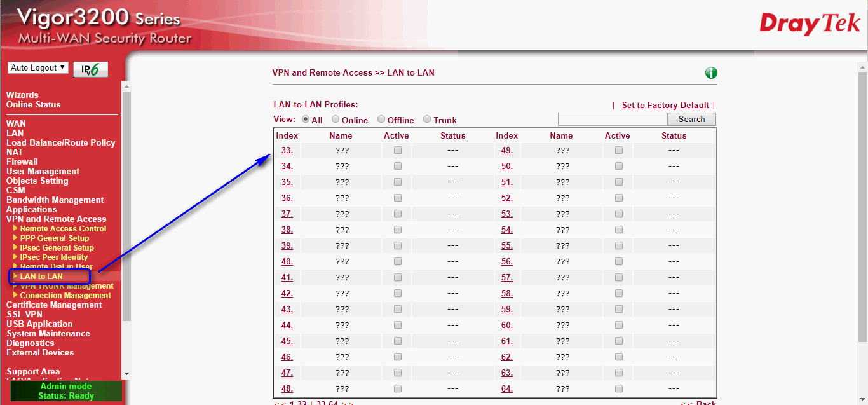Open the Auto Logout dropdown
Image resolution: width=868 pixels, height=405 pixels.
click(x=37, y=67)
